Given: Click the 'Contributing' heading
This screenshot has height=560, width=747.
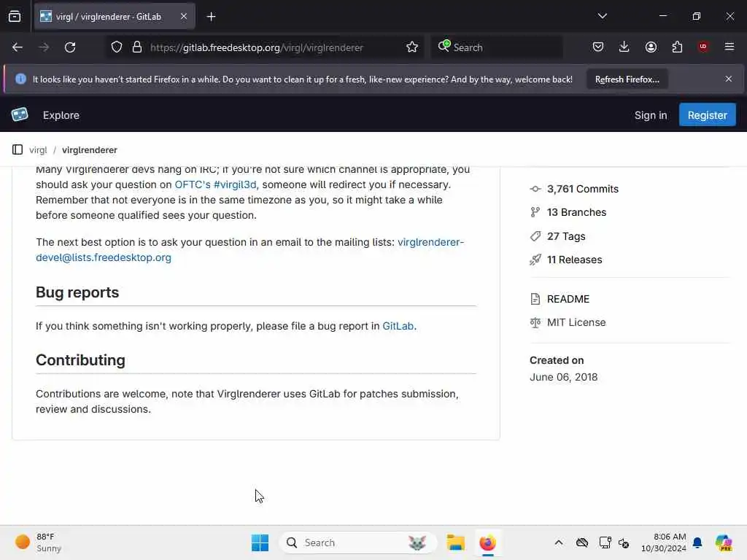Looking at the screenshot, I should [x=80, y=360].
